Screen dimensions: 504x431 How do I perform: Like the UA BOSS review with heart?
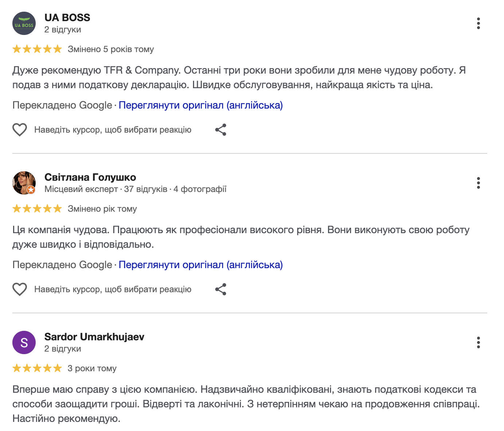tap(20, 130)
